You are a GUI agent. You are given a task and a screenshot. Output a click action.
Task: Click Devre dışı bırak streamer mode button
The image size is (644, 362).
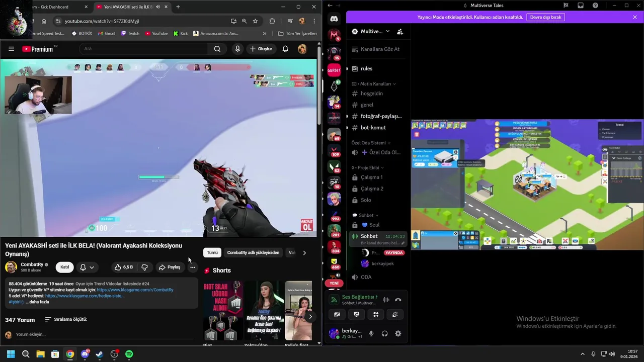[545, 17]
